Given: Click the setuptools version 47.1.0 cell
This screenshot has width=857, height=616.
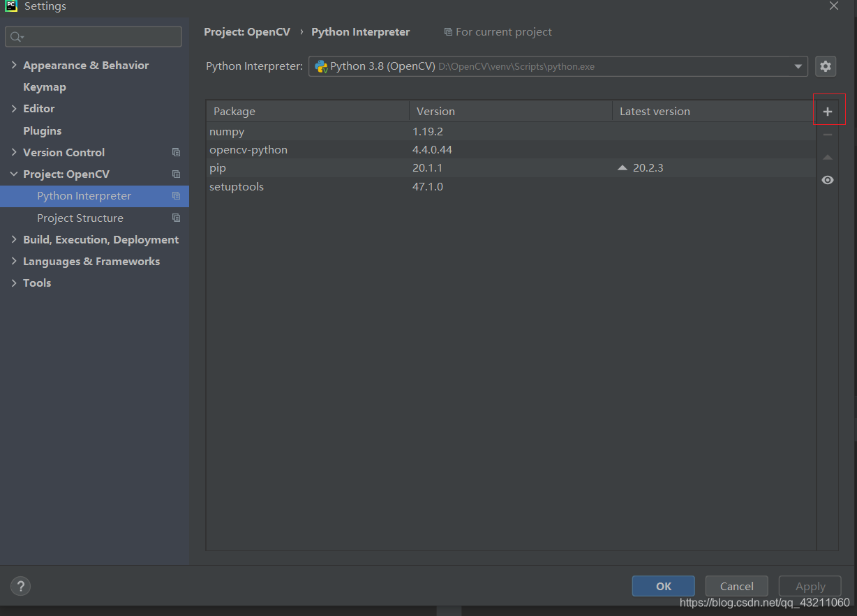Looking at the screenshot, I should point(428,187).
